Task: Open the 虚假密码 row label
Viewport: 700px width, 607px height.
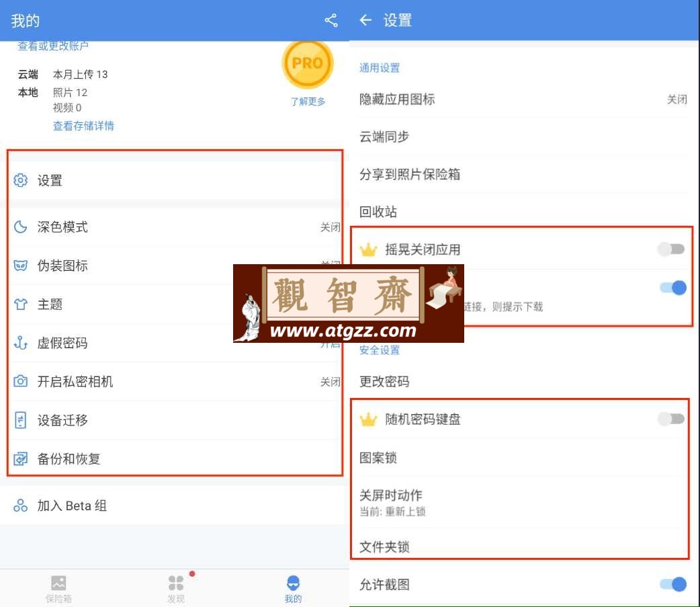Action: point(62,343)
